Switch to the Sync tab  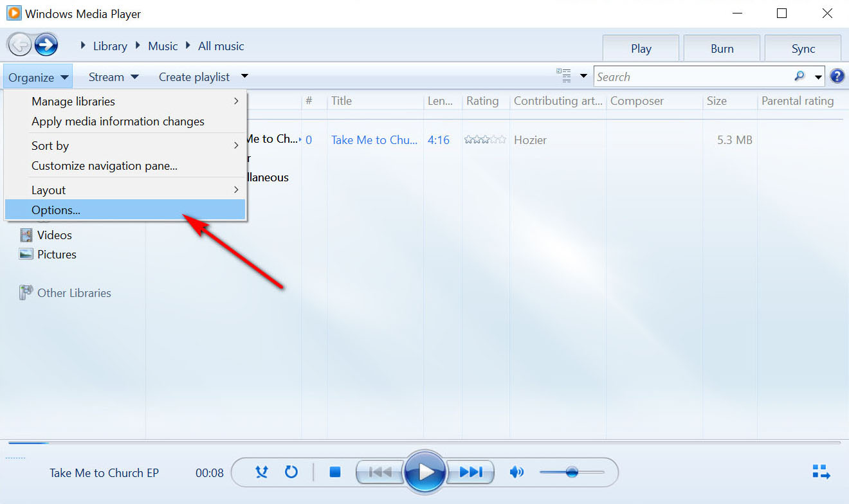(803, 48)
